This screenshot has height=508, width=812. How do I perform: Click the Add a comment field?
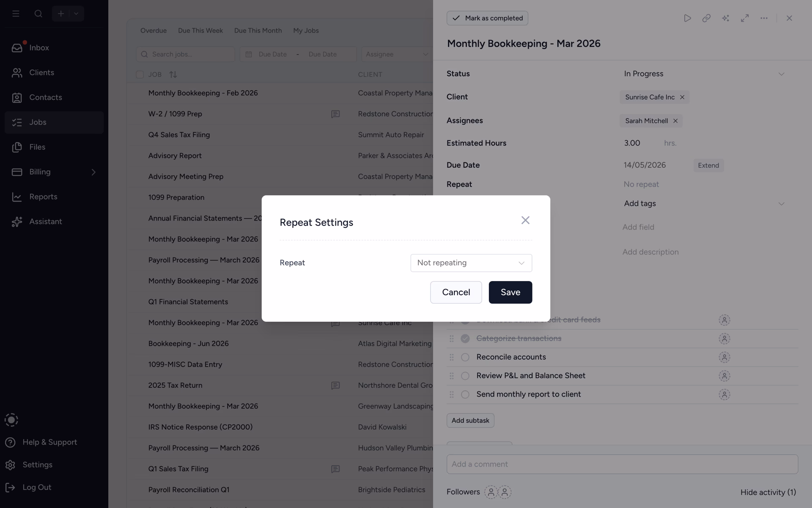pos(622,464)
